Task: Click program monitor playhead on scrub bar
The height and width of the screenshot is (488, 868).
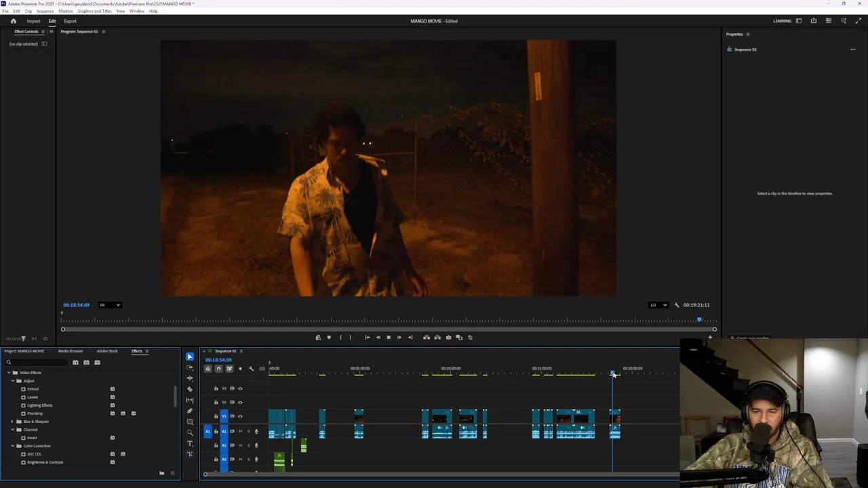Action: [x=699, y=320]
